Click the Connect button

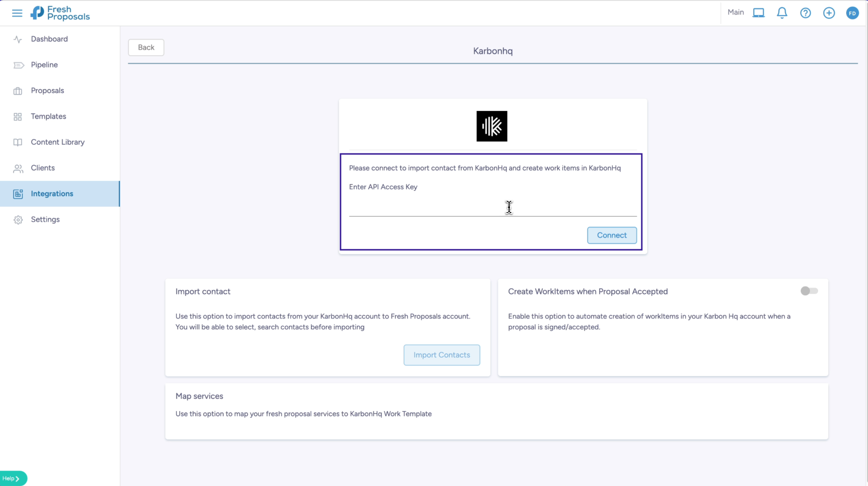click(x=612, y=235)
